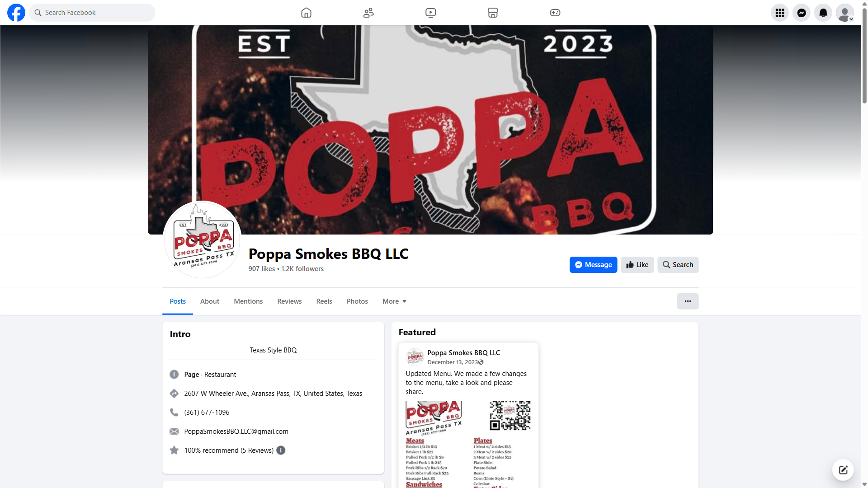Screen dimensions: 868x488
Task: Open the grid Menu icon
Action: [779, 13]
